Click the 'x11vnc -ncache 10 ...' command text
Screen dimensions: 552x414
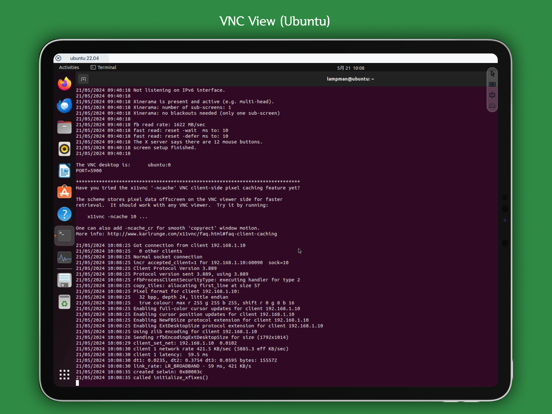click(x=117, y=217)
